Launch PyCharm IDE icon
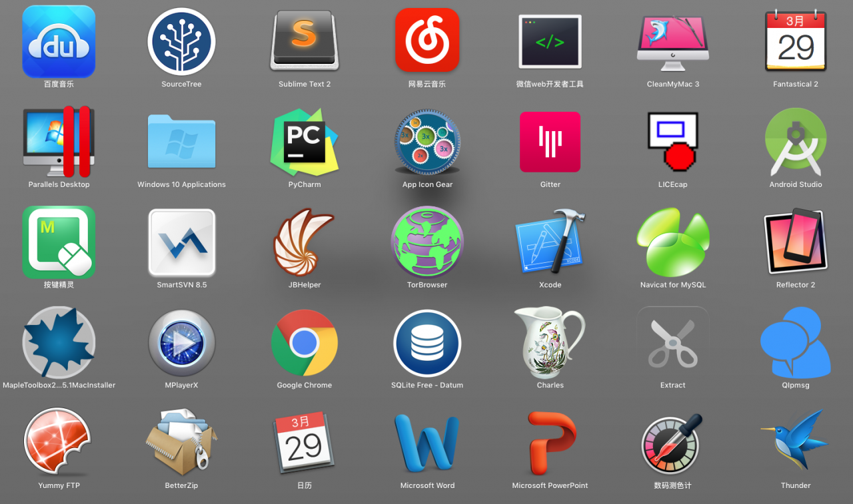Image resolution: width=853 pixels, height=504 pixels. click(x=305, y=142)
